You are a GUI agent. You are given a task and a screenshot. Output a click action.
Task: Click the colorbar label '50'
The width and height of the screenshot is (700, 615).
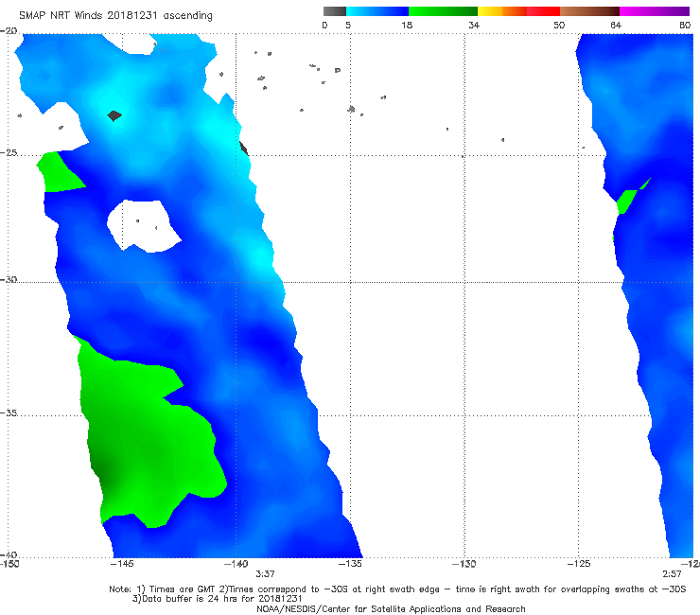[x=559, y=25]
